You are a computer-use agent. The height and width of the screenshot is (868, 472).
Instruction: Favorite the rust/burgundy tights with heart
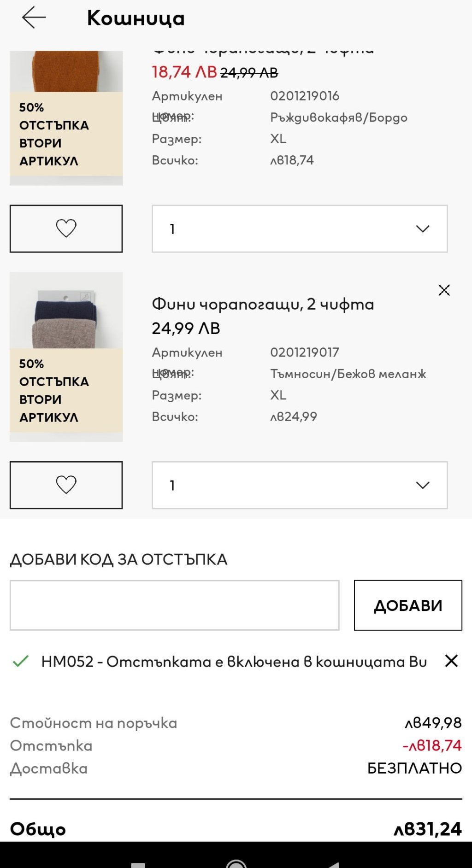pos(66,229)
